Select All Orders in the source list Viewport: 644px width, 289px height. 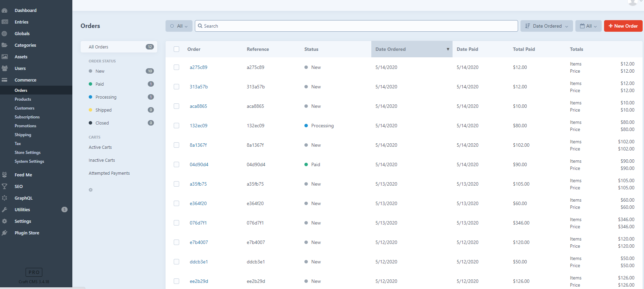tap(119, 47)
